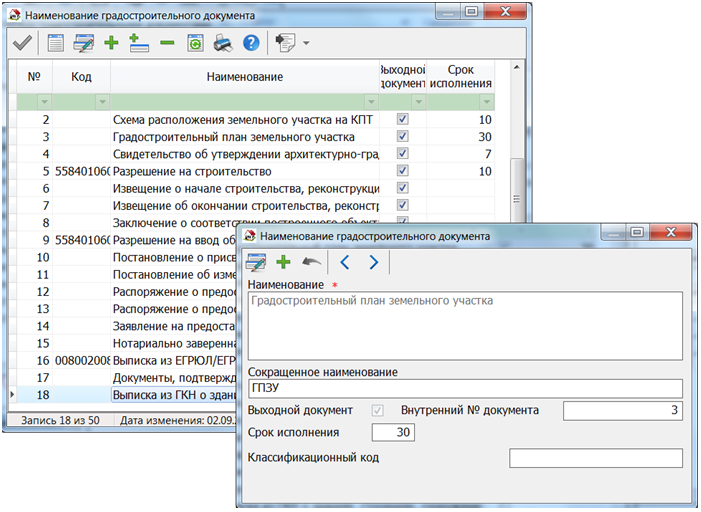
Task: Open the filter dropdown under № column
Action: (43, 102)
